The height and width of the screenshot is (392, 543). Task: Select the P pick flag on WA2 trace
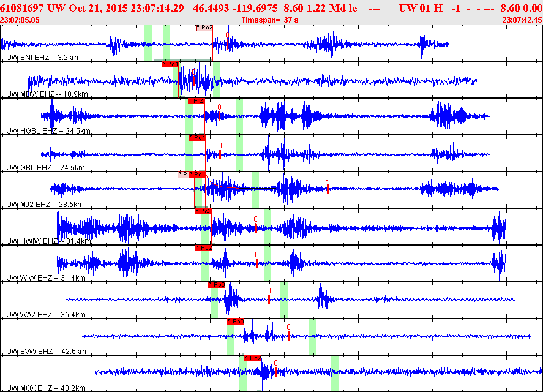(217, 285)
